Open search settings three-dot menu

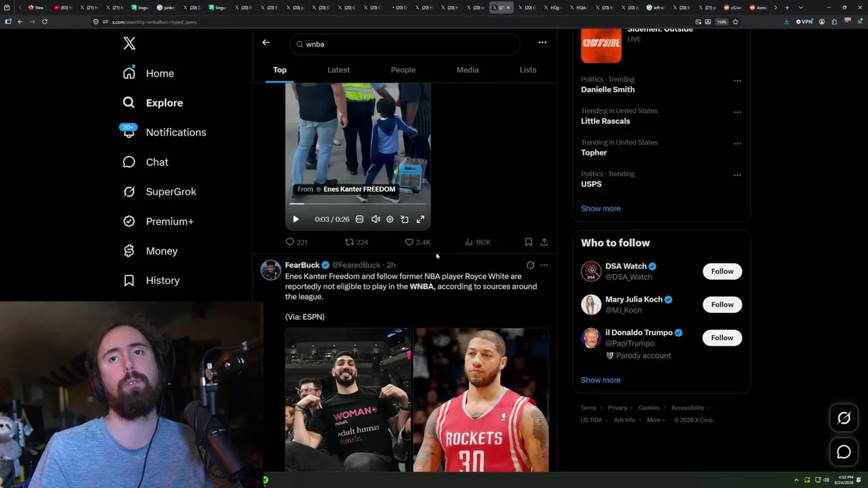(542, 43)
